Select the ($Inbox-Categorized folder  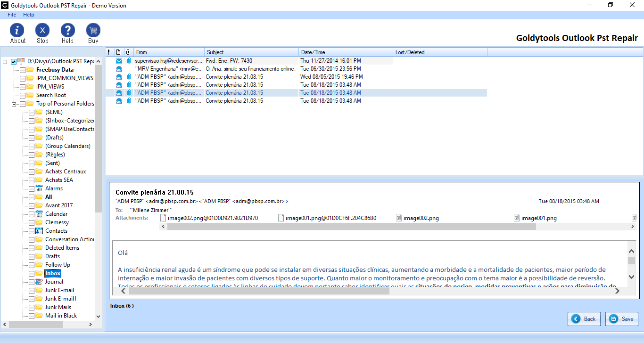tap(70, 121)
